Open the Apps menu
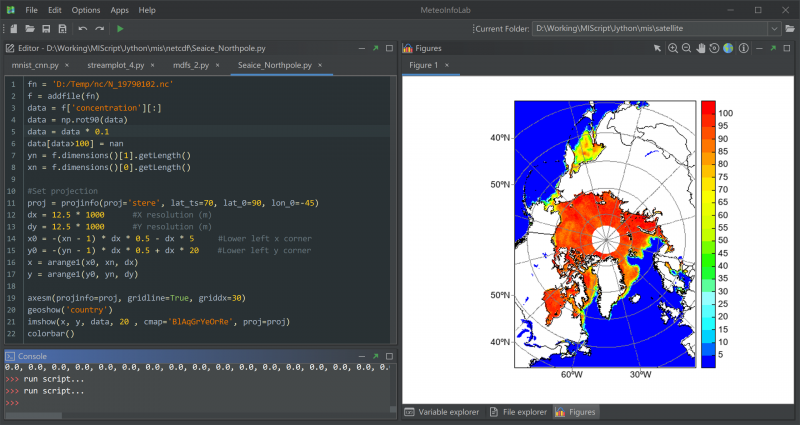The height and width of the screenshot is (425, 800). tap(119, 9)
